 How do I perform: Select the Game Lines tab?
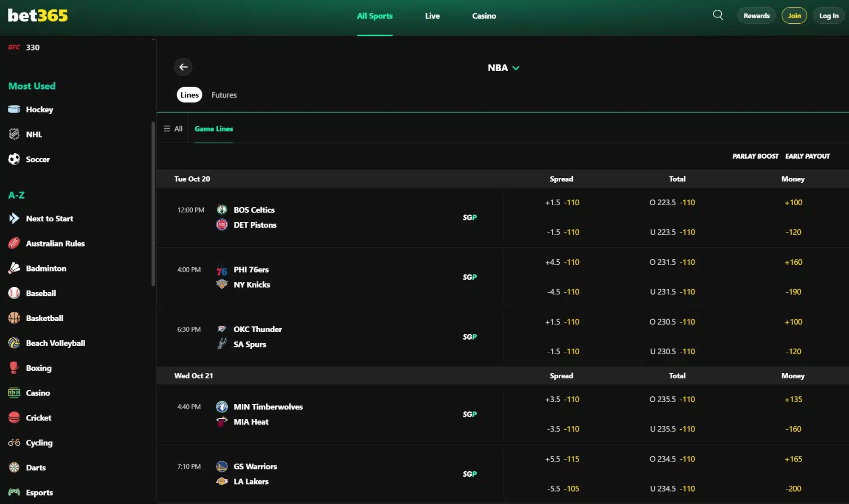click(x=214, y=129)
